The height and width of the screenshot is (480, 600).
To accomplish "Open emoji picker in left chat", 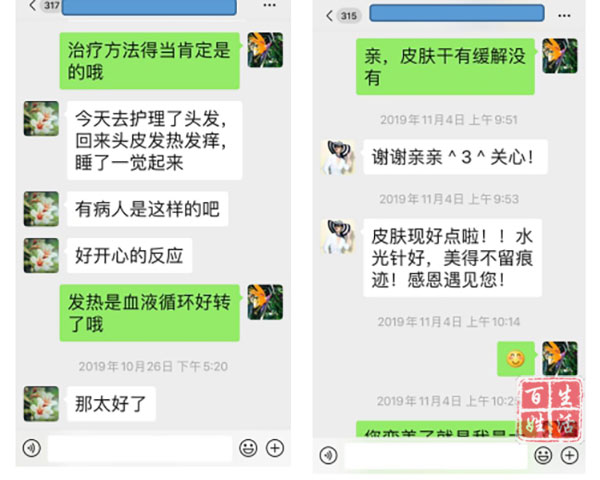I will pos(248,448).
